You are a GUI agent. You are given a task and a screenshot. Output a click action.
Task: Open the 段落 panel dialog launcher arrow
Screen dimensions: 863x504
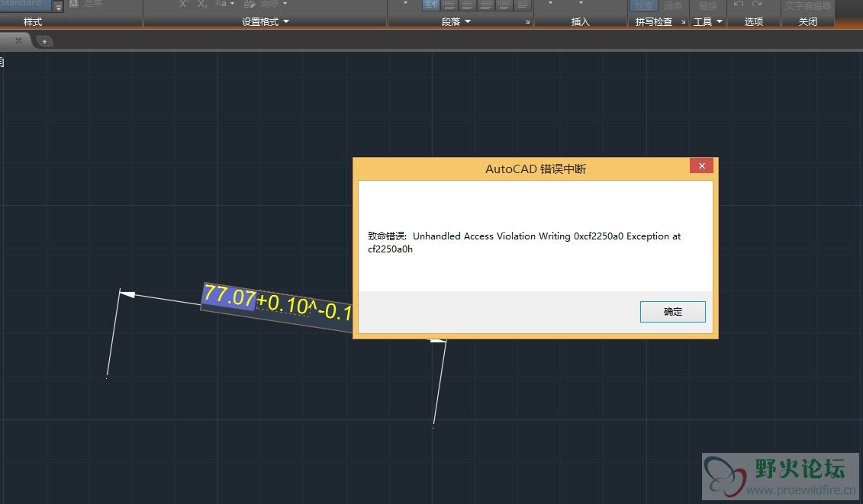pos(527,22)
